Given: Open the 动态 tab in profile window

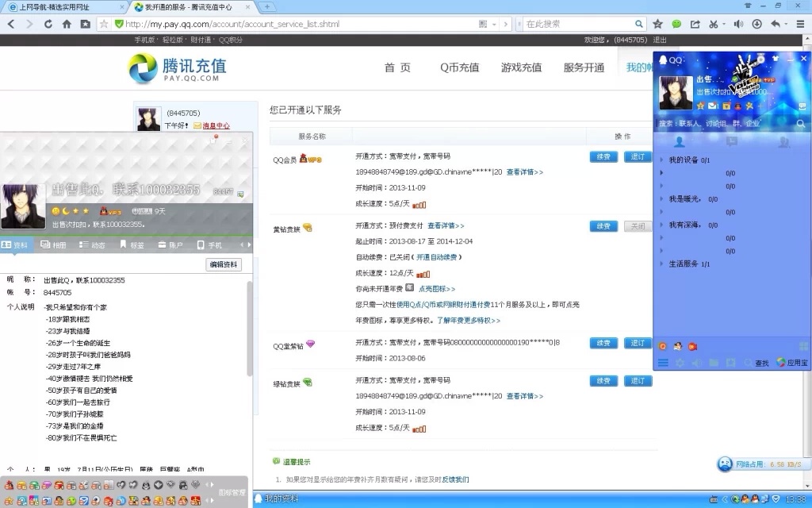Looking at the screenshot, I should 92,244.
